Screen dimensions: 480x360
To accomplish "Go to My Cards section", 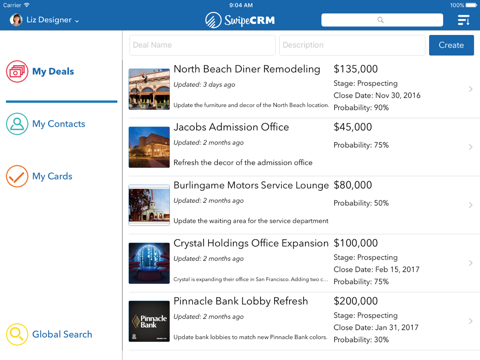I will click(52, 176).
